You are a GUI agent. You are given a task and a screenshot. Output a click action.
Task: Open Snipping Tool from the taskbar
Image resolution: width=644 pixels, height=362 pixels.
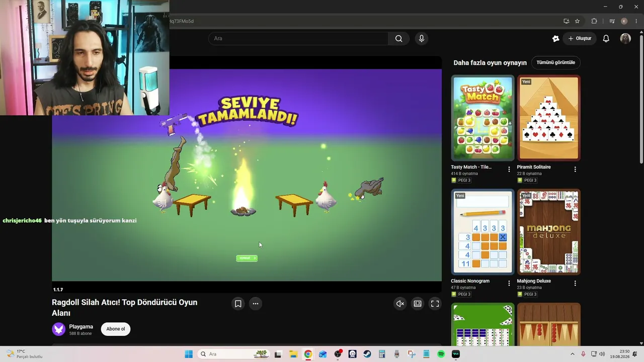coord(412,354)
